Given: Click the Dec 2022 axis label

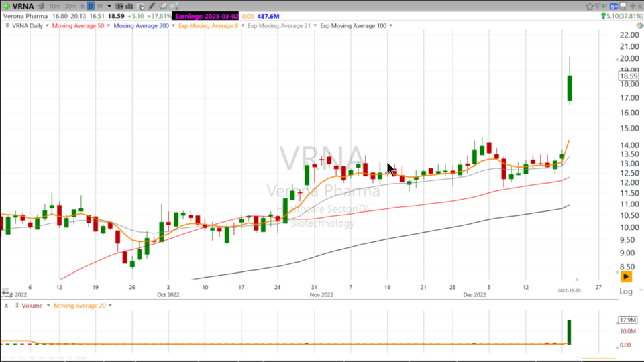Looking at the screenshot, I should click(x=474, y=295).
